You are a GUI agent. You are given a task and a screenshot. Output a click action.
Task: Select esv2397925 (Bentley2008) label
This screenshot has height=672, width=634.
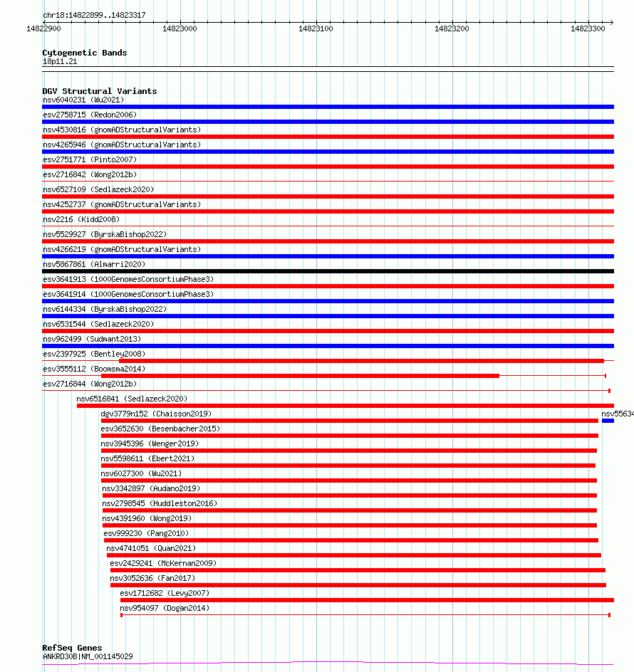click(94, 354)
